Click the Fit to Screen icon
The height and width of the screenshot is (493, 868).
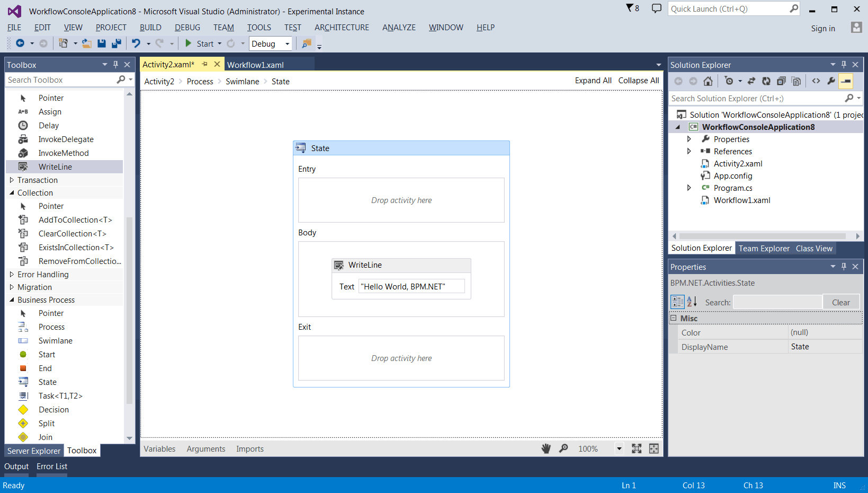[x=637, y=448]
